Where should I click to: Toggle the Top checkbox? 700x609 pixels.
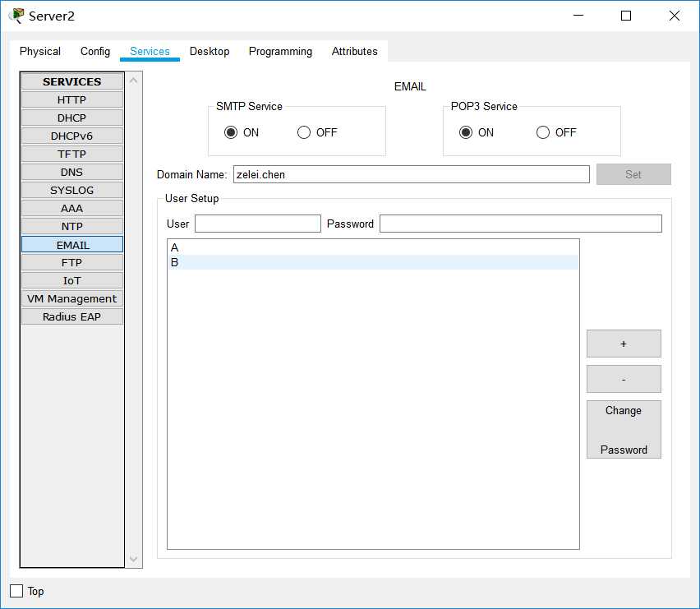point(16,591)
